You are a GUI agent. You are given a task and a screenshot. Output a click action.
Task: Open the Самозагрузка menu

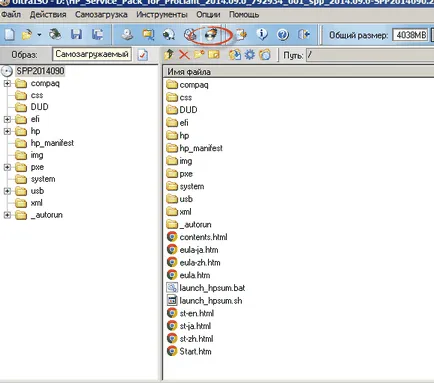(101, 15)
